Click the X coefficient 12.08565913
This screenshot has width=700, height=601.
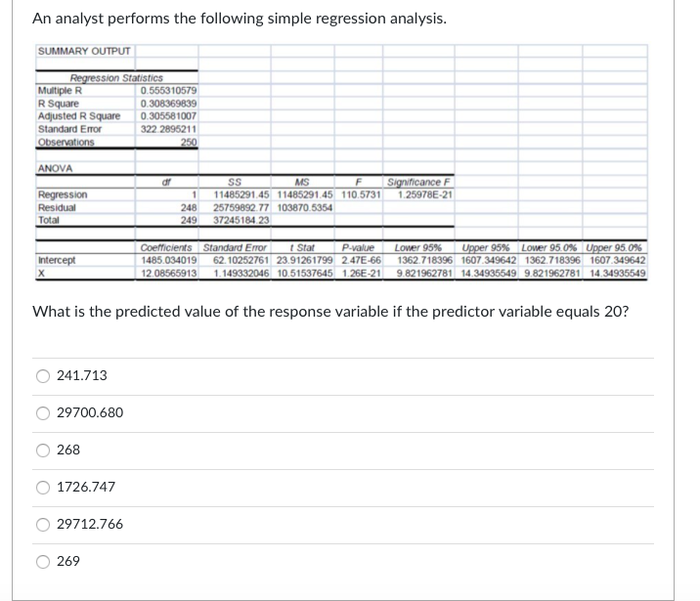tap(169, 273)
